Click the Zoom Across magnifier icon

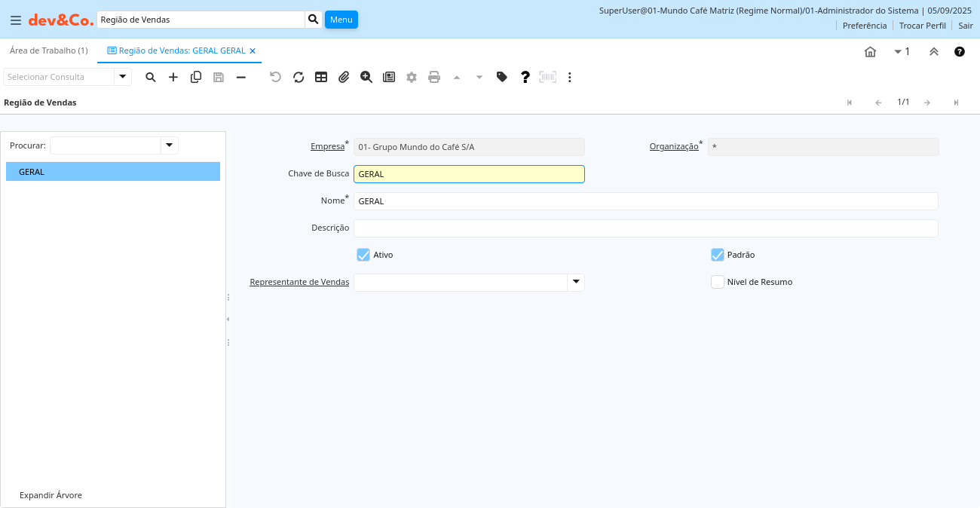366,77
